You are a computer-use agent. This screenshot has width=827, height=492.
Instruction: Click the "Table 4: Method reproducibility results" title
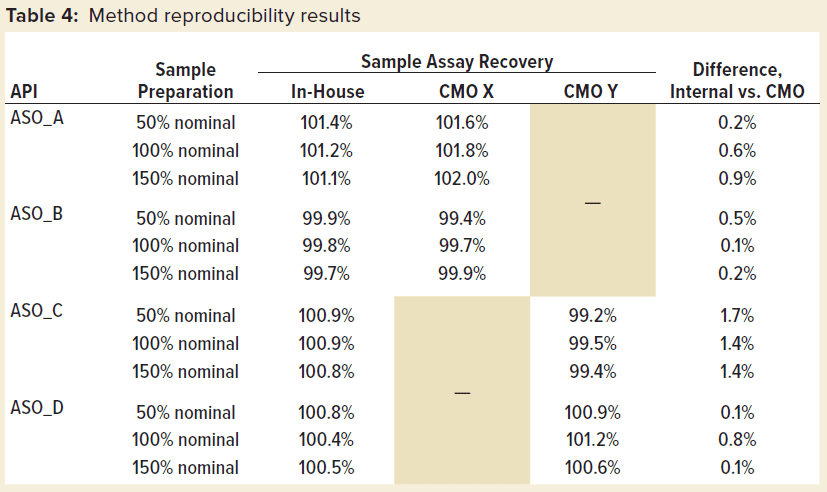click(184, 16)
